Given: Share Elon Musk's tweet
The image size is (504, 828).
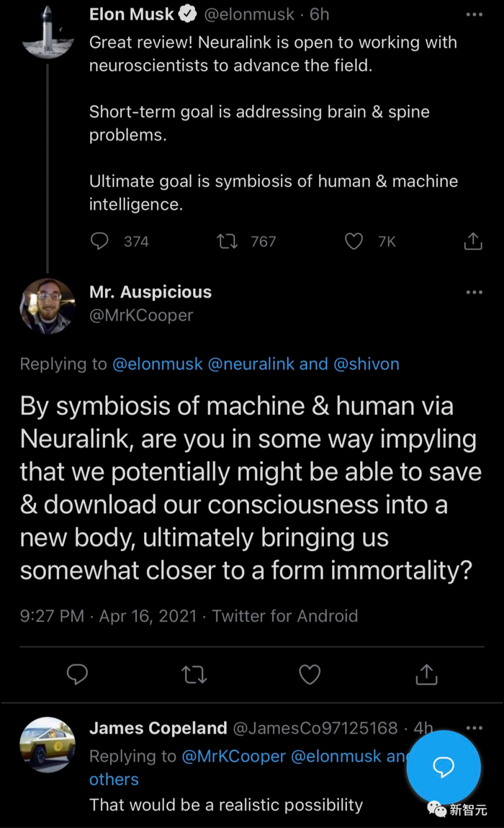Looking at the screenshot, I should [x=473, y=241].
